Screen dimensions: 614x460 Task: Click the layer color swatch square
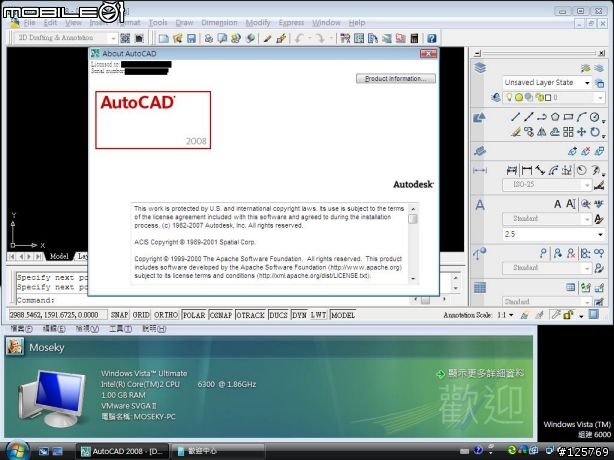[x=548, y=97]
